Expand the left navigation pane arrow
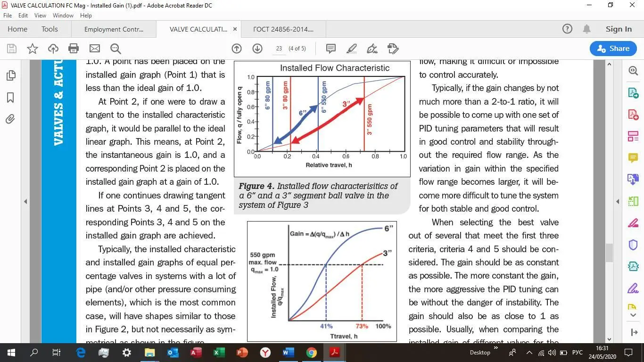The height and width of the screenshot is (362, 644). pyautogui.click(x=25, y=202)
